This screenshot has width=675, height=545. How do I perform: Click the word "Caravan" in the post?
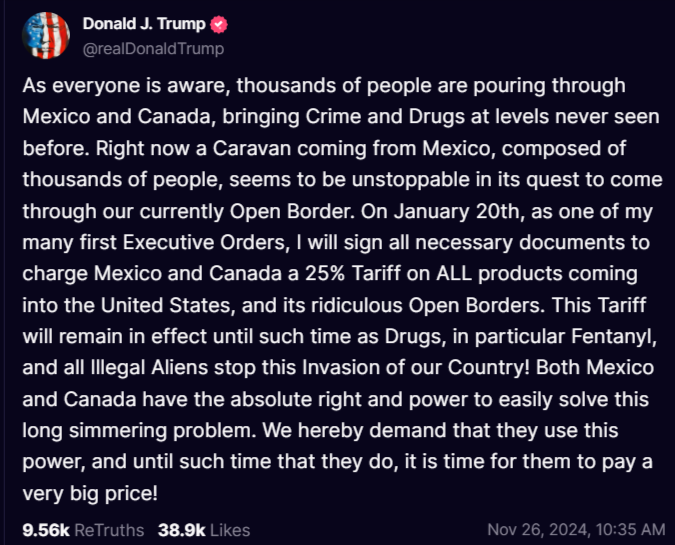point(252,148)
